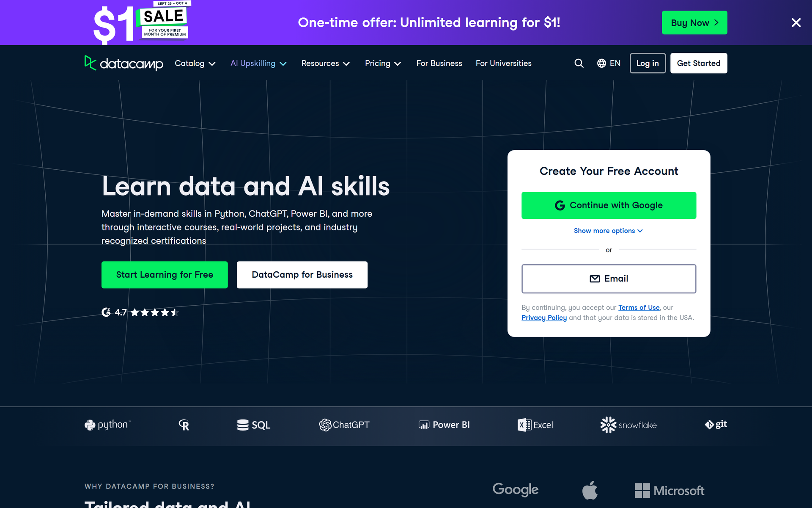Image resolution: width=812 pixels, height=508 pixels.
Task: Click the Google company logo
Action: tap(516, 490)
